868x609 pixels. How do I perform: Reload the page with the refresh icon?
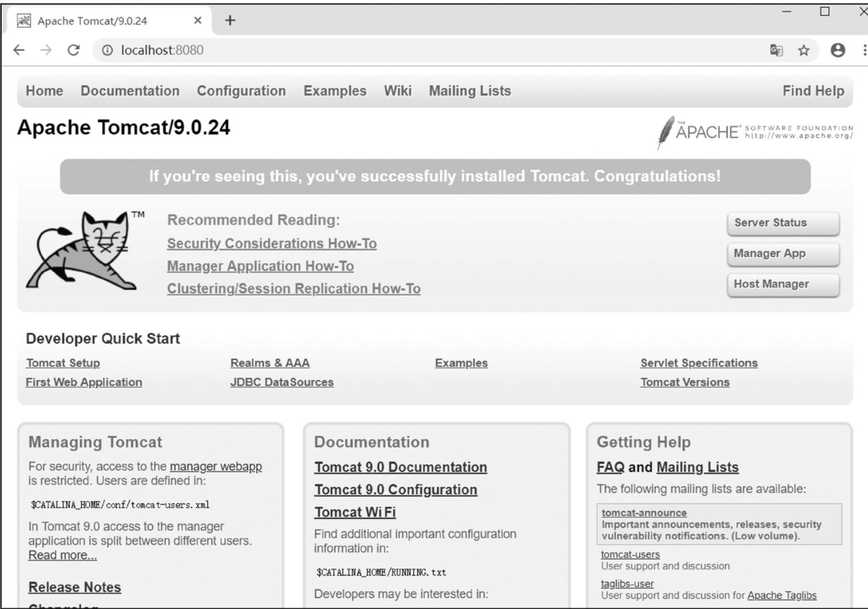coord(74,50)
